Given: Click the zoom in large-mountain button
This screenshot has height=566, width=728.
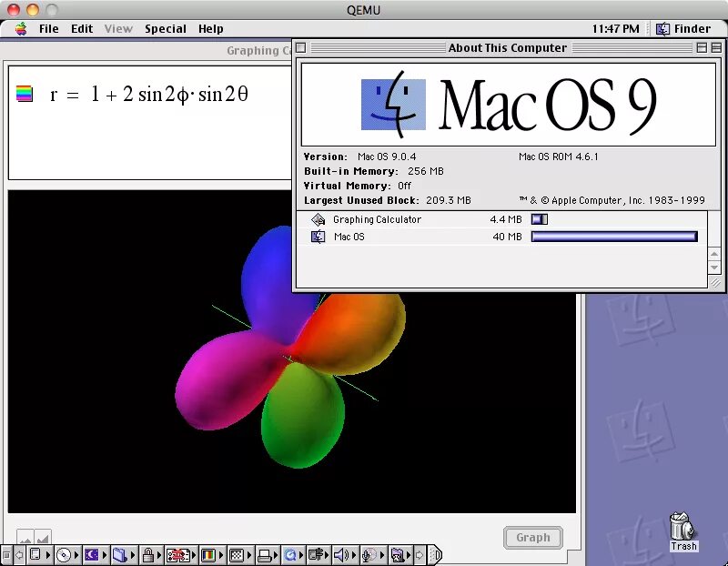Looking at the screenshot, I should click(x=43, y=537).
